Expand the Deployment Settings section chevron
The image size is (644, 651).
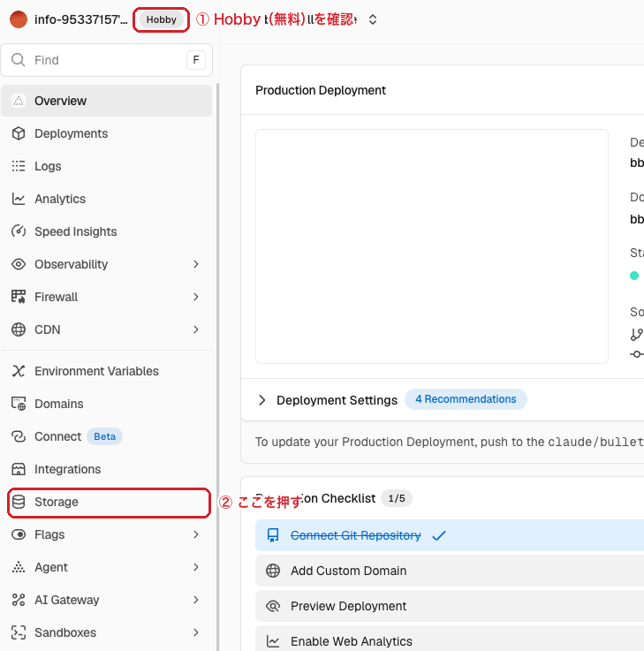(x=262, y=400)
